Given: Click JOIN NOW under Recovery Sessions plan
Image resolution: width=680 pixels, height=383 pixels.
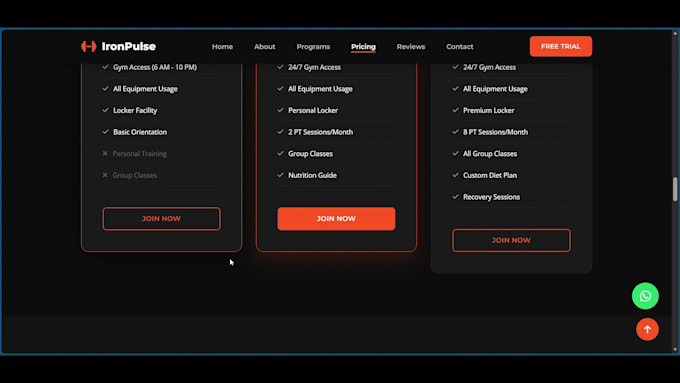Looking at the screenshot, I should point(511,240).
